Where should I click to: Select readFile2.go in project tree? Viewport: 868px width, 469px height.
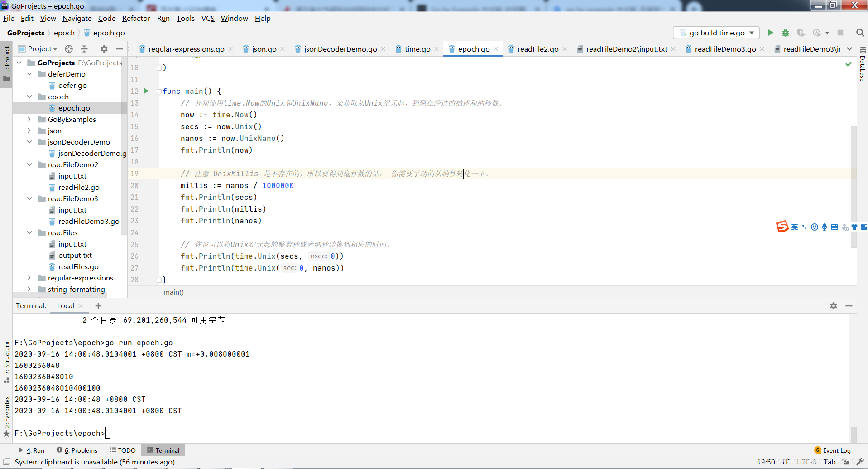(79, 187)
